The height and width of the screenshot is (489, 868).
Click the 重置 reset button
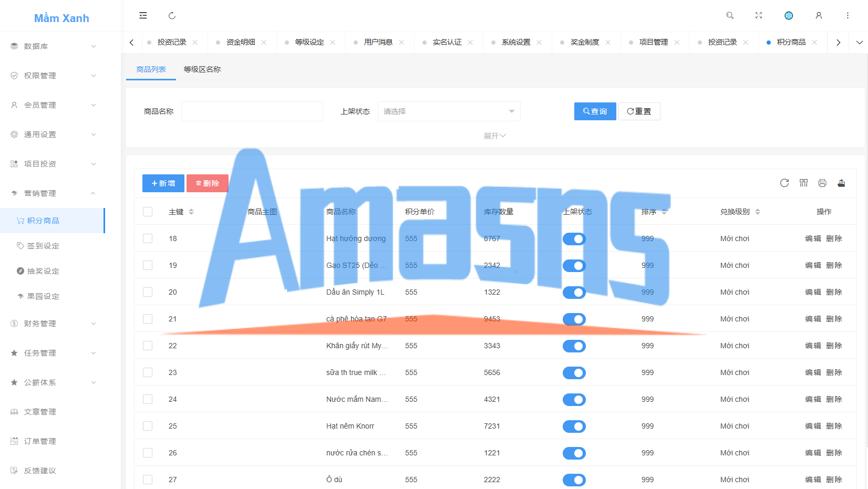click(639, 111)
